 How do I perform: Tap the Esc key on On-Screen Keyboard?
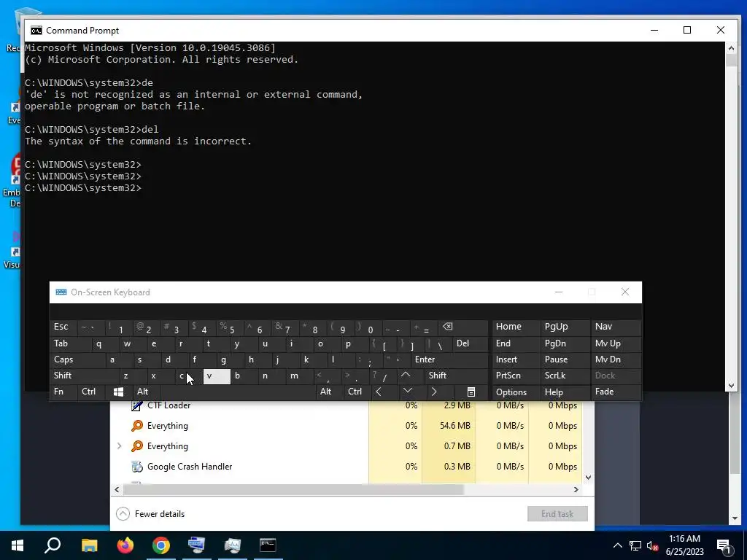click(63, 327)
